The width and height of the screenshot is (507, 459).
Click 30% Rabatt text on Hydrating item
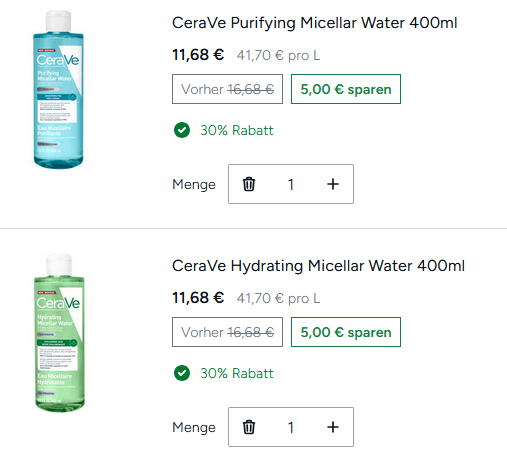(237, 373)
